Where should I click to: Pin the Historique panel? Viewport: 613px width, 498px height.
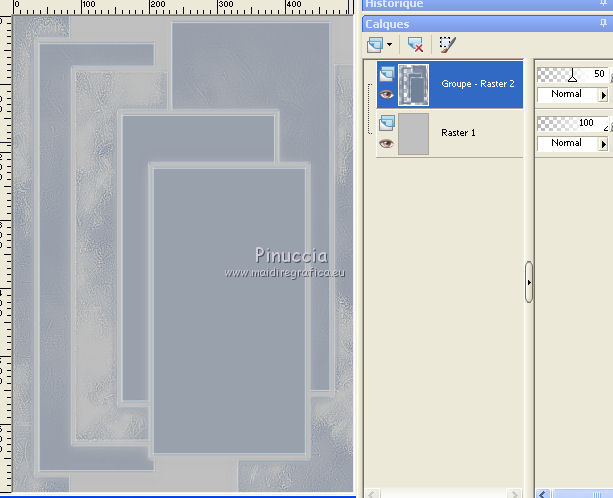coord(603,3)
